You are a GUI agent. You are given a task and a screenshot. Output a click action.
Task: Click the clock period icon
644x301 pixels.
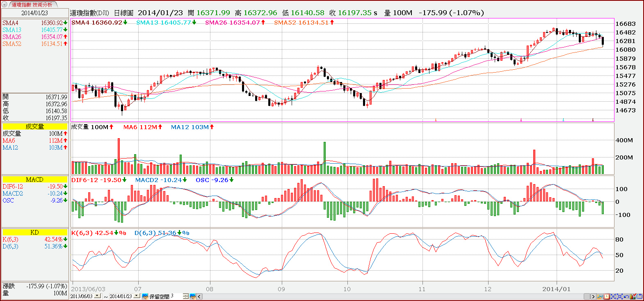tap(606, 296)
